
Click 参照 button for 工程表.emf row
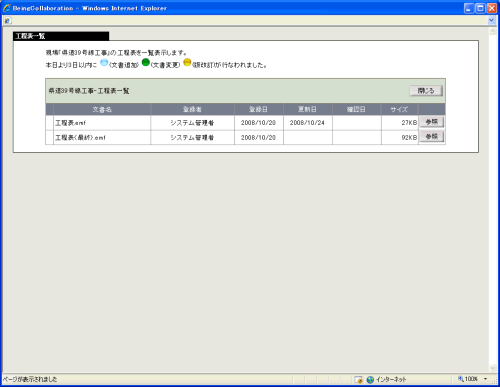pyautogui.click(x=431, y=122)
